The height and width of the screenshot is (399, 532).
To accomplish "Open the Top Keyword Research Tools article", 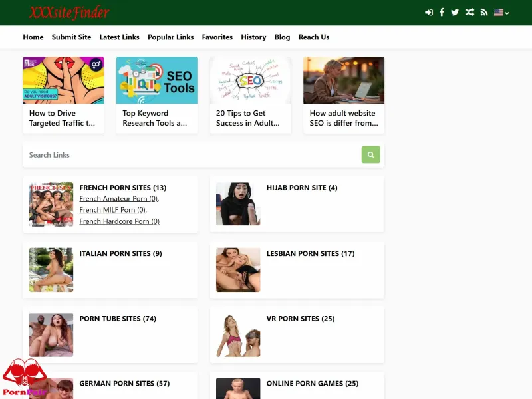I will click(x=155, y=118).
